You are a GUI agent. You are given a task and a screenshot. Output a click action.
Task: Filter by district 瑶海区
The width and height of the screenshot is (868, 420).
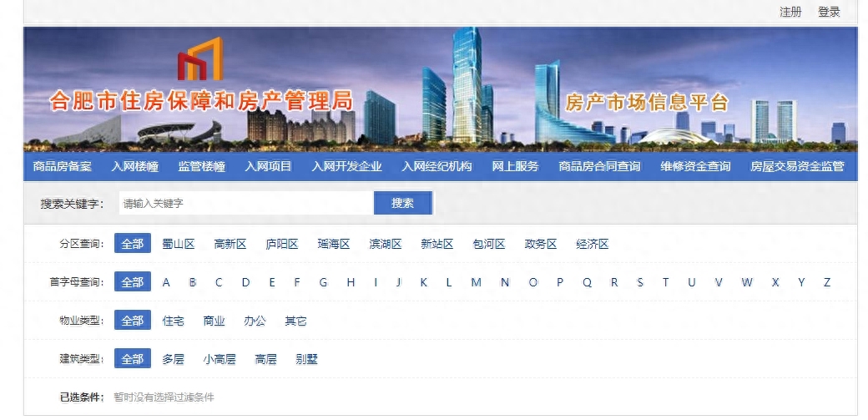(334, 244)
